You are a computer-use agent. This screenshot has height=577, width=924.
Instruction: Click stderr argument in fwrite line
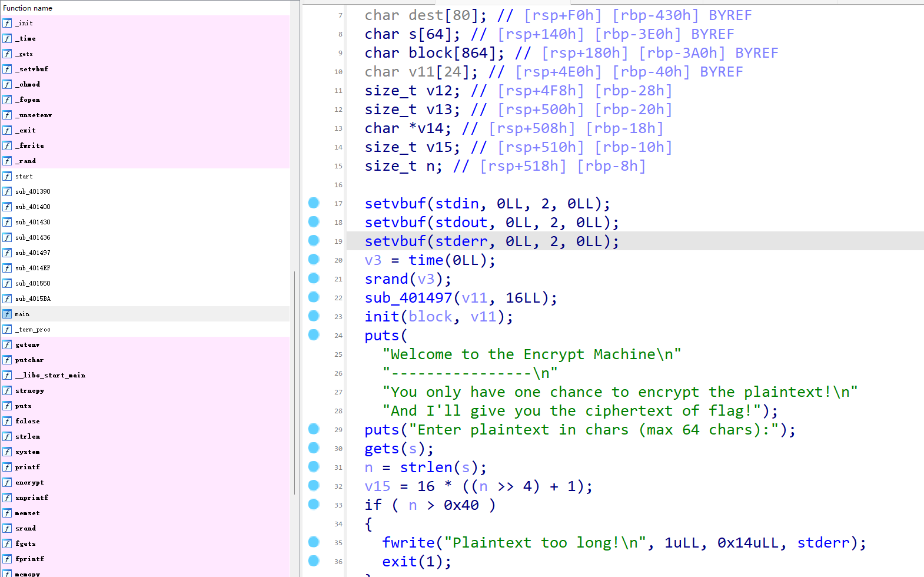pos(823,543)
